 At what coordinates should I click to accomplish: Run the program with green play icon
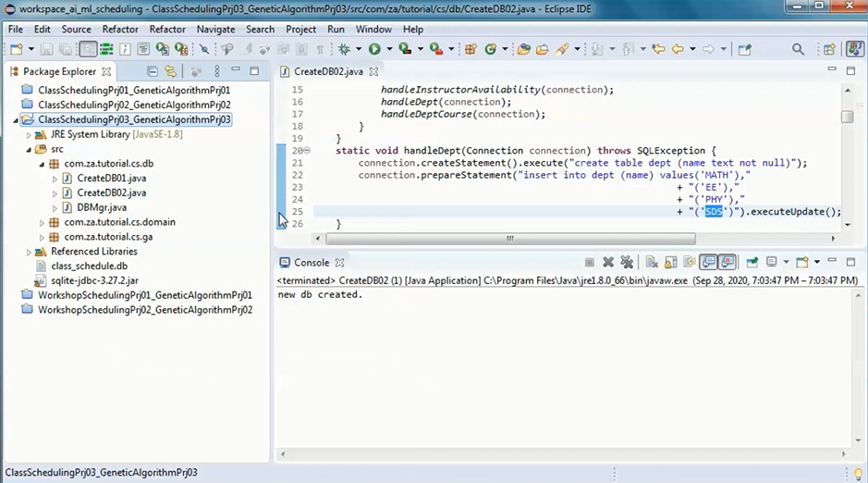point(374,49)
